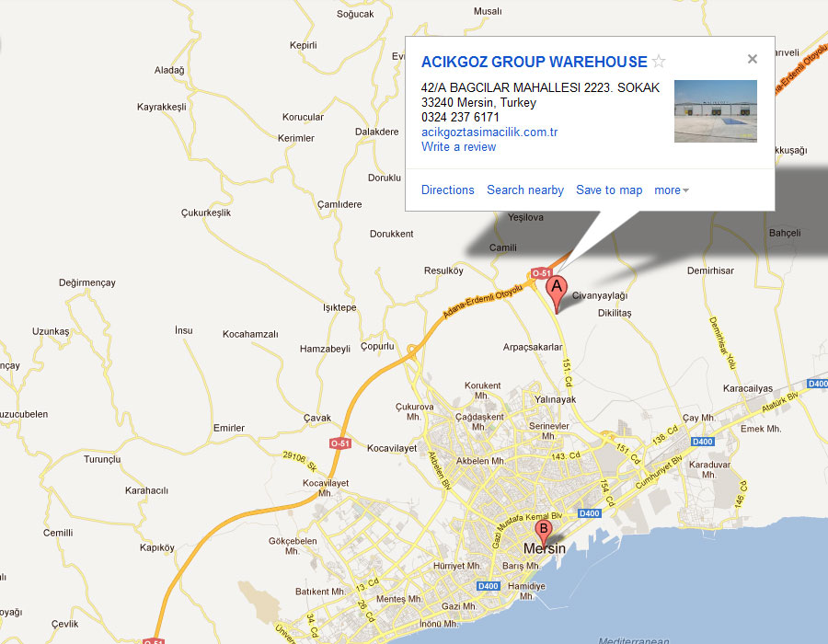Click Search nearby link

pyautogui.click(x=525, y=190)
